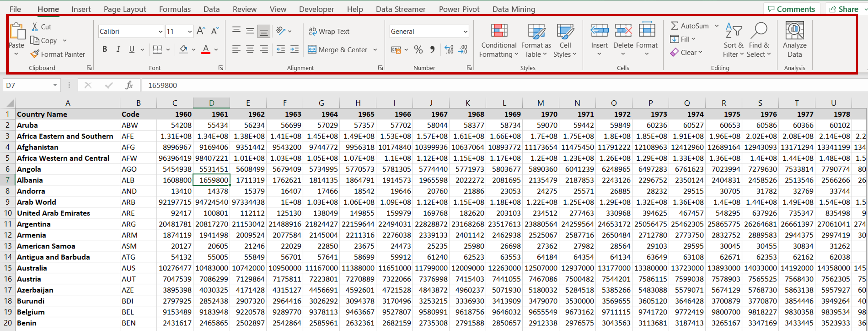Expand the Merge & Center dropdown arrow
This screenshot has height=331, width=868.
(x=375, y=50)
